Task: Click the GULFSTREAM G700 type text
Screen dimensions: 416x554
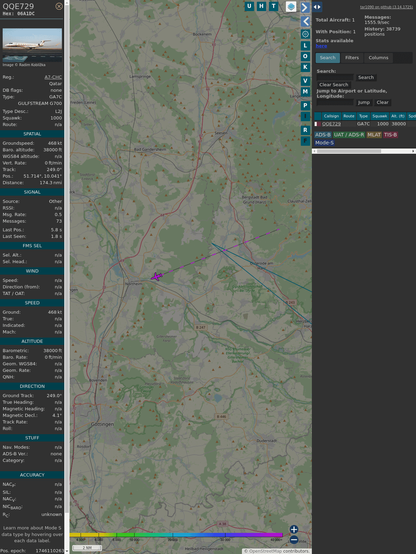Action: [40, 104]
